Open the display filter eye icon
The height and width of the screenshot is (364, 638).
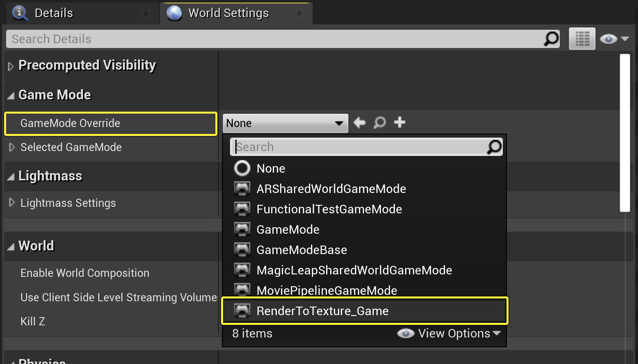(608, 39)
